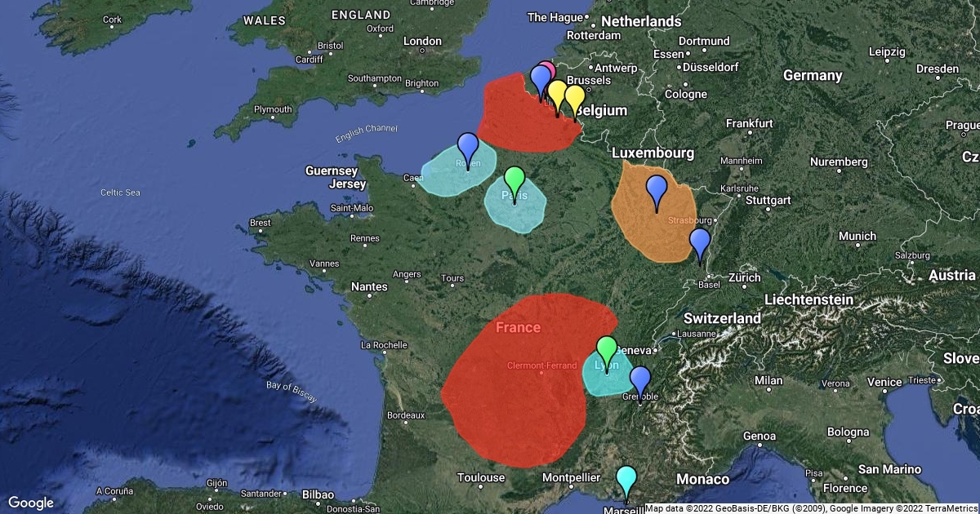Click the Rennes city label
The image size is (980, 514).
pos(365,238)
